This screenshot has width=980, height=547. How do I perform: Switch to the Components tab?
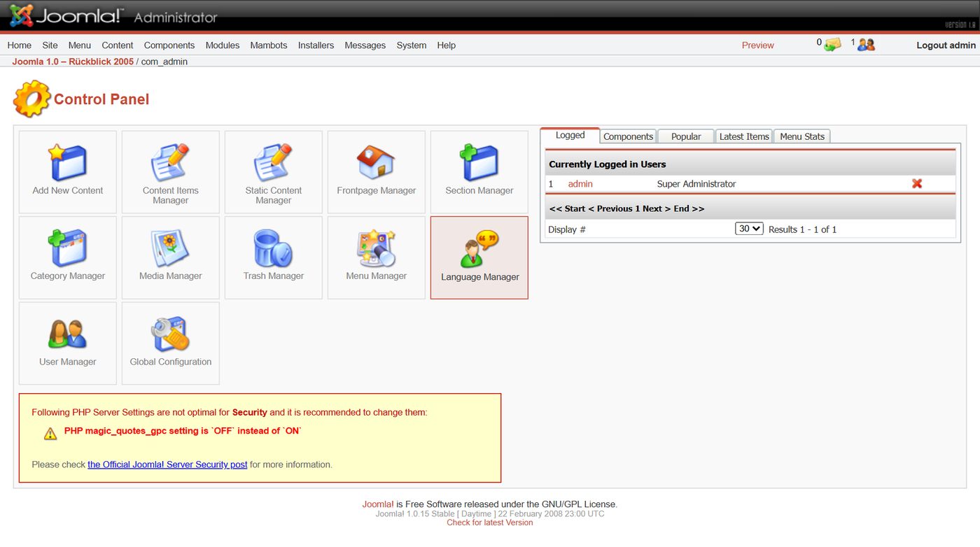pyautogui.click(x=629, y=136)
